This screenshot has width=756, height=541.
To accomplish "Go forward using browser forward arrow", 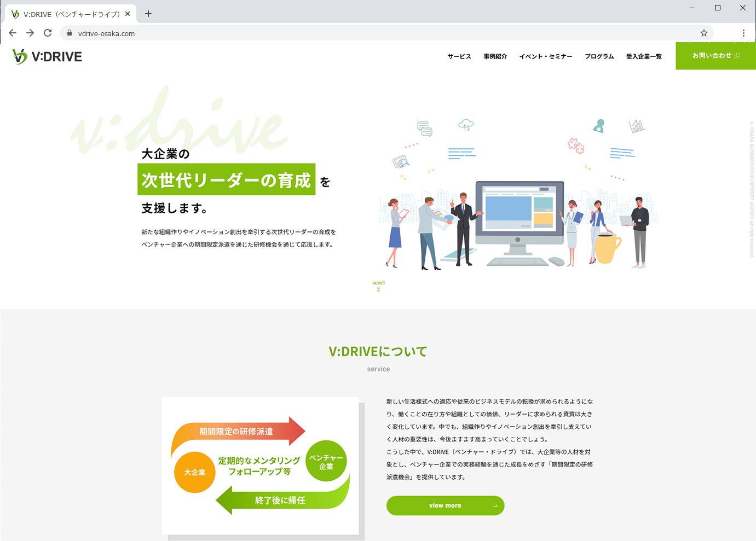I will pos(30,33).
